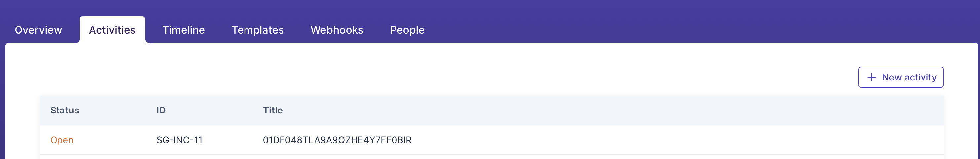Click the white area left of New activity
This screenshot has height=159, width=980.
pos(723,78)
